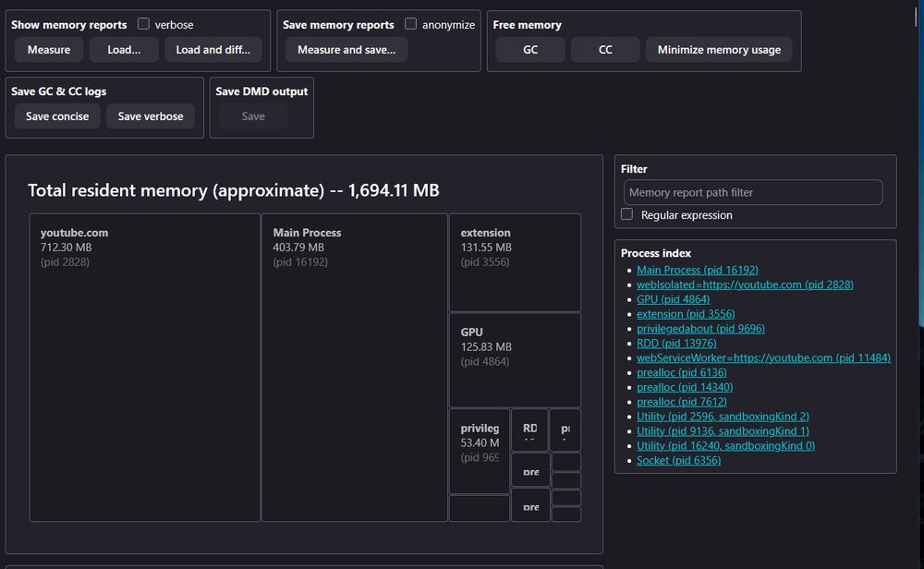Enable the verbose checkbox

click(143, 24)
